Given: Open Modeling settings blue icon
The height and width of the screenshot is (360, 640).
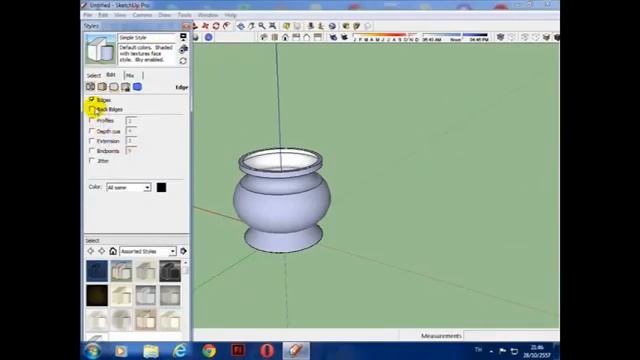Looking at the screenshot, I should (138, 87).
